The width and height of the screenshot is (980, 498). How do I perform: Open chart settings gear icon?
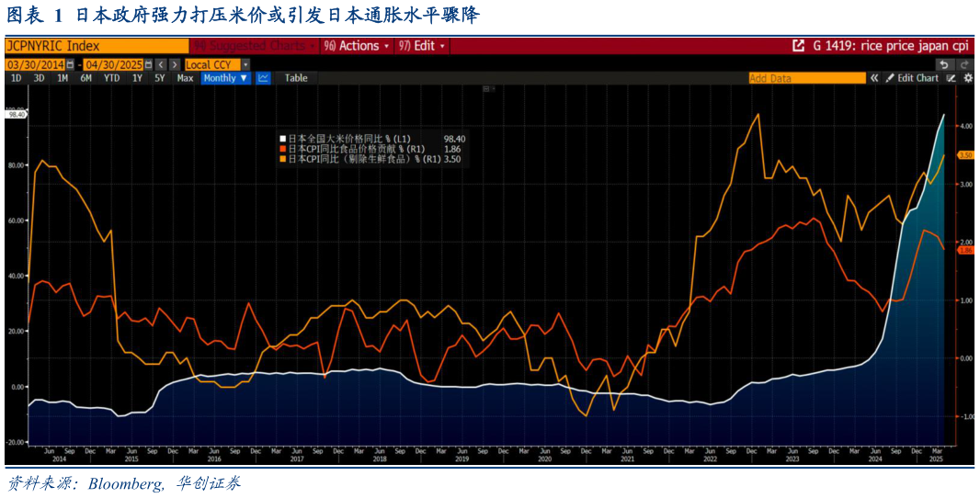point(967,78)
